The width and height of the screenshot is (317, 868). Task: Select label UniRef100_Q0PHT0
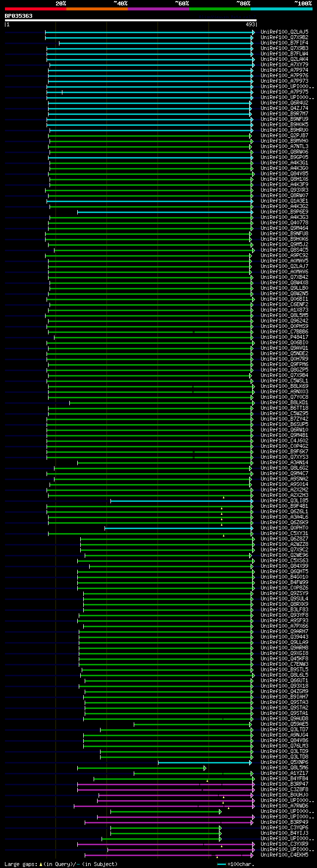click(x=284, y=528)
